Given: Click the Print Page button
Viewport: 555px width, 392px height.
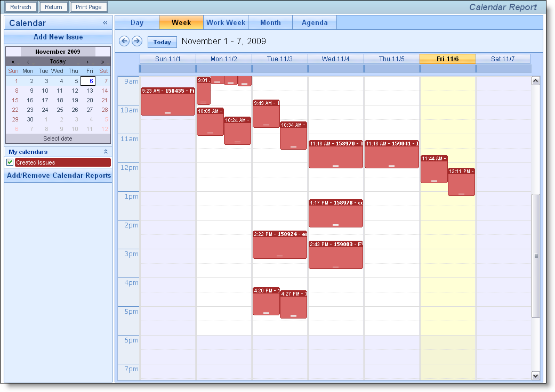Looking at the screenshot, I should (89, 7).
